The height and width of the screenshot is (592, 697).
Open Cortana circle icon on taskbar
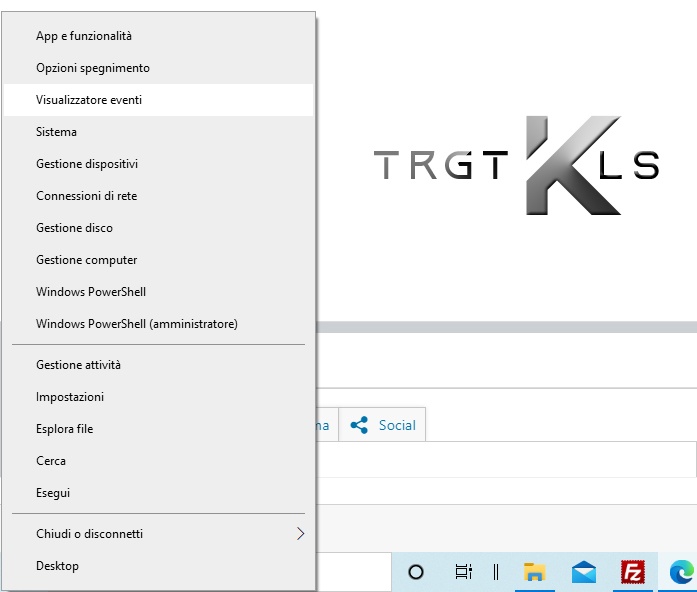tap(416, 572)
